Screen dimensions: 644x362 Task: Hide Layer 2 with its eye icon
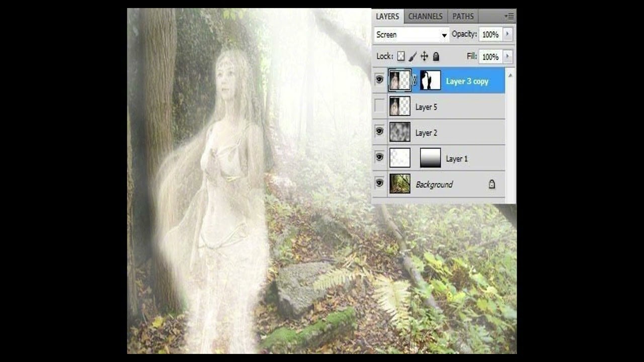(x=379, y=132)
